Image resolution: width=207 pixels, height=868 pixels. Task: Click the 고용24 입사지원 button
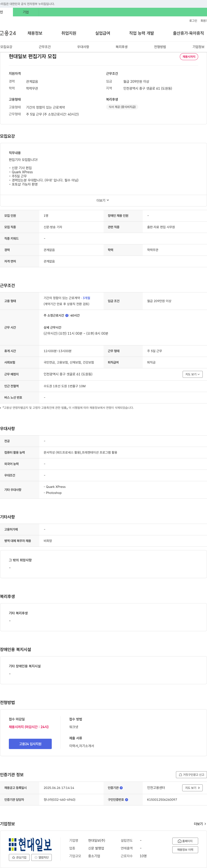pos(30,744)
